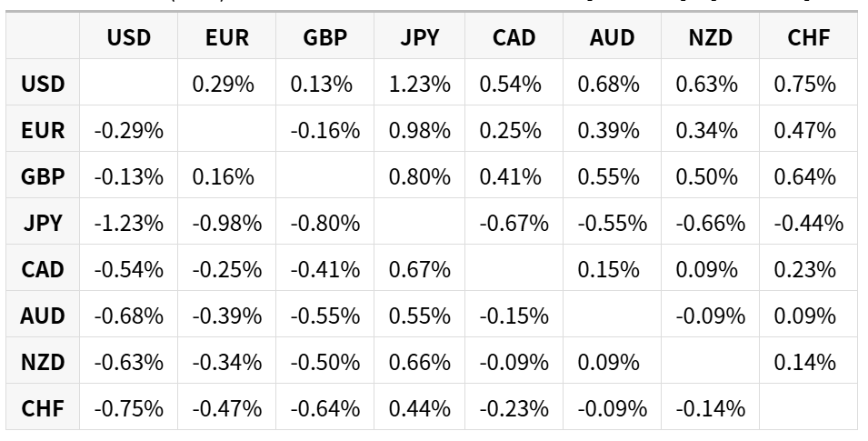Click the JPY column header
The height and width of the screenshot is (441, 868).
[420, 36]
